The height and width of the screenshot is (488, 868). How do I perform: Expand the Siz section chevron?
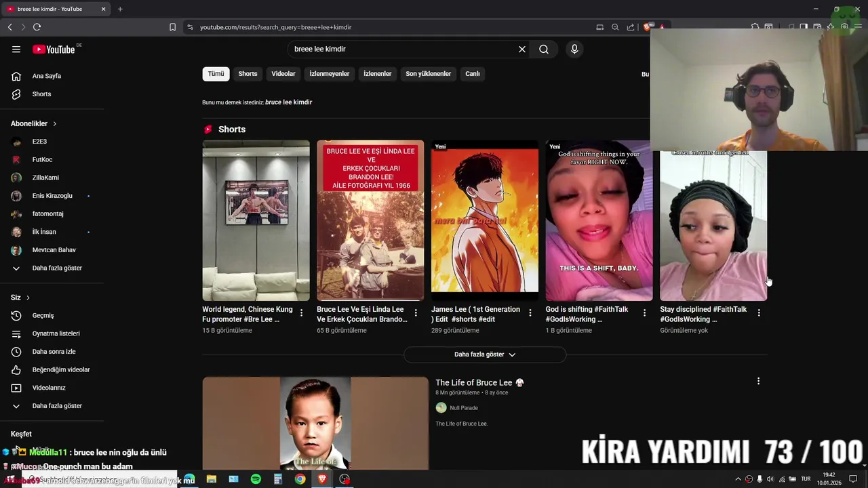[28, 298]
